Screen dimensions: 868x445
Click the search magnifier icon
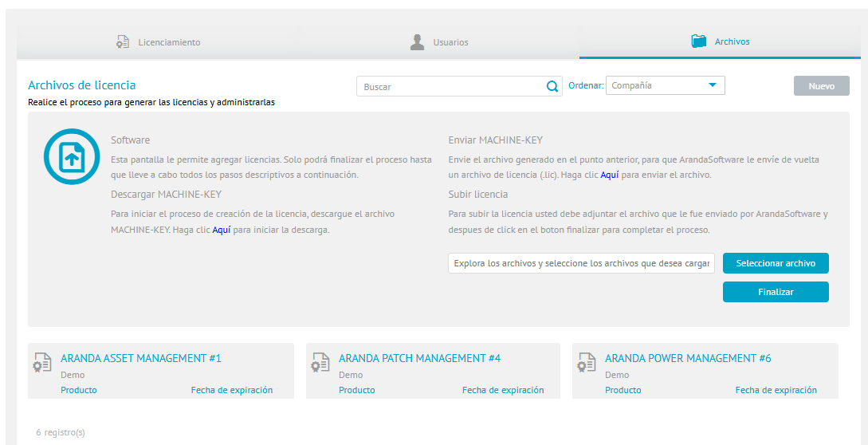click(552, 86)
